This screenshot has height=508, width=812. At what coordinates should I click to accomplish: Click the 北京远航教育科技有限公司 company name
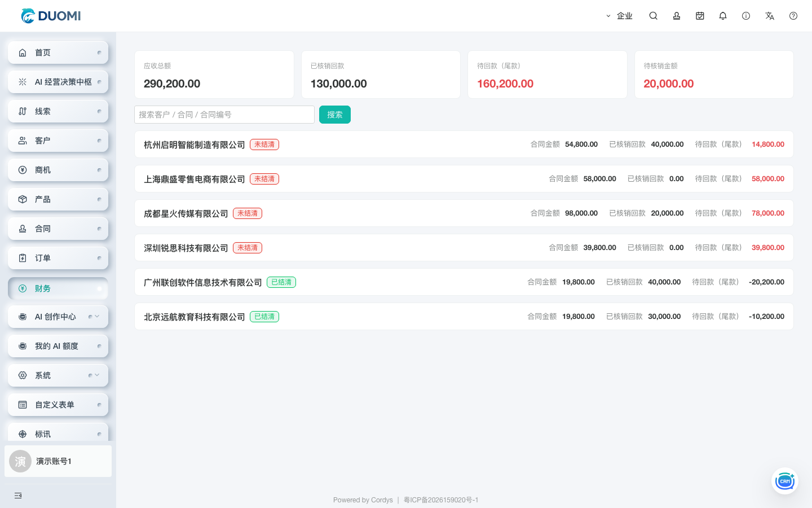click(195, 317)
